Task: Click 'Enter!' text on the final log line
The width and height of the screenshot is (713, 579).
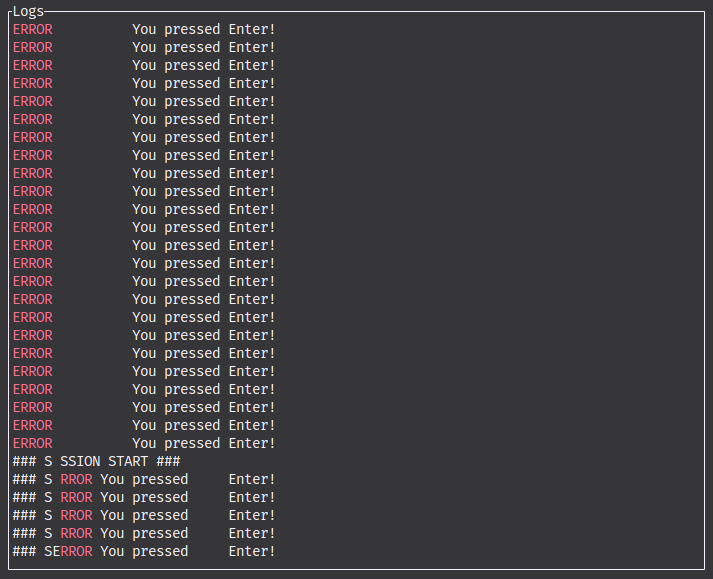Action: (x=252, y=551)
